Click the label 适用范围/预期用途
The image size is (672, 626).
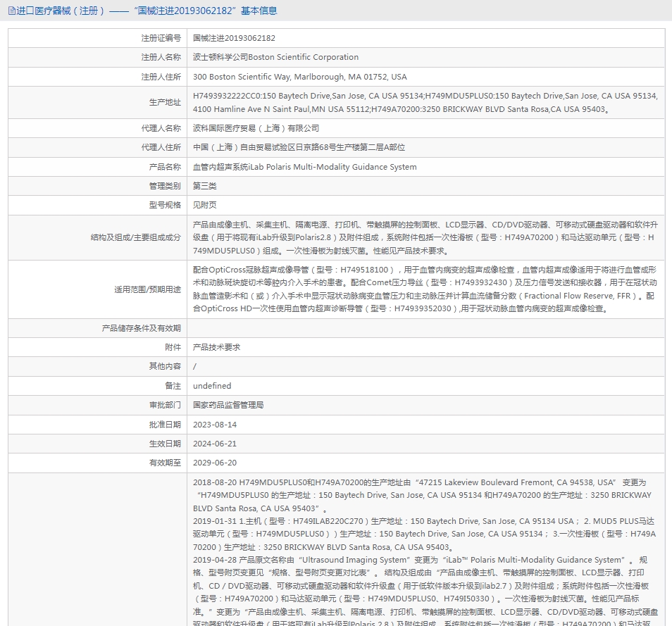[x=147, y=289]
